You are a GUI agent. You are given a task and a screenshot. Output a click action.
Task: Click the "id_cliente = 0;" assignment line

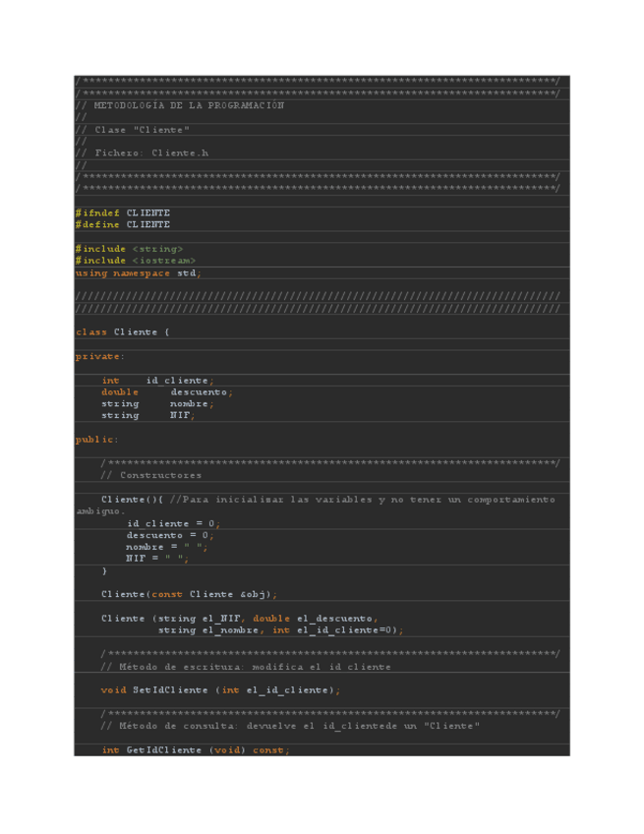(173, 523)
